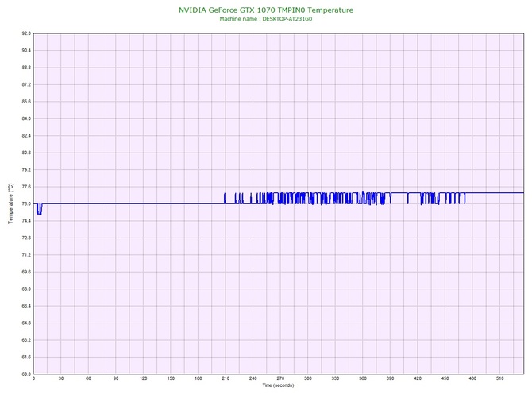Screen dimensions: 532x399
Task: Click the 68.0 temperature tick label
Action: [26, 289]
